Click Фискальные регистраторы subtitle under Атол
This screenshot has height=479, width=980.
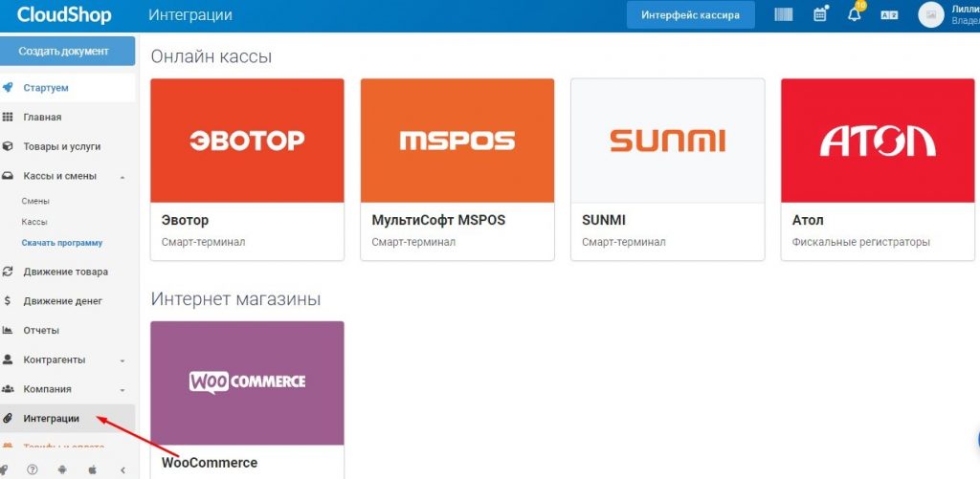[x=860, y=242]
